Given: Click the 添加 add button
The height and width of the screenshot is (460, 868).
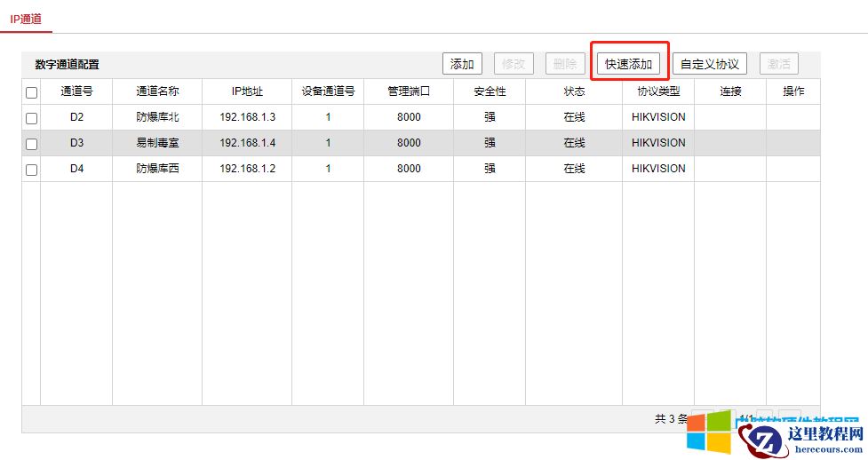Looking at the screenshot, I should [462, 64].
